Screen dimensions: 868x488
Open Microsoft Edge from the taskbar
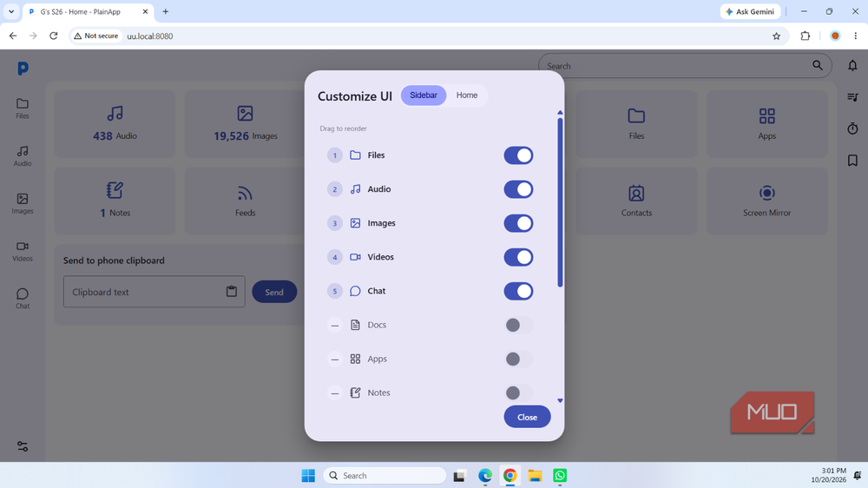coord(485,475)
